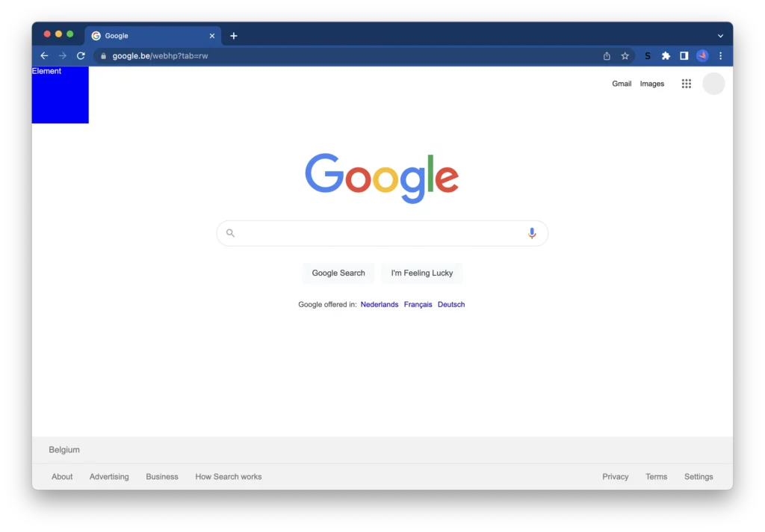Click the Google account avatar circle
This screenshot has width=765, height=532.
click(x=713, y=84)
